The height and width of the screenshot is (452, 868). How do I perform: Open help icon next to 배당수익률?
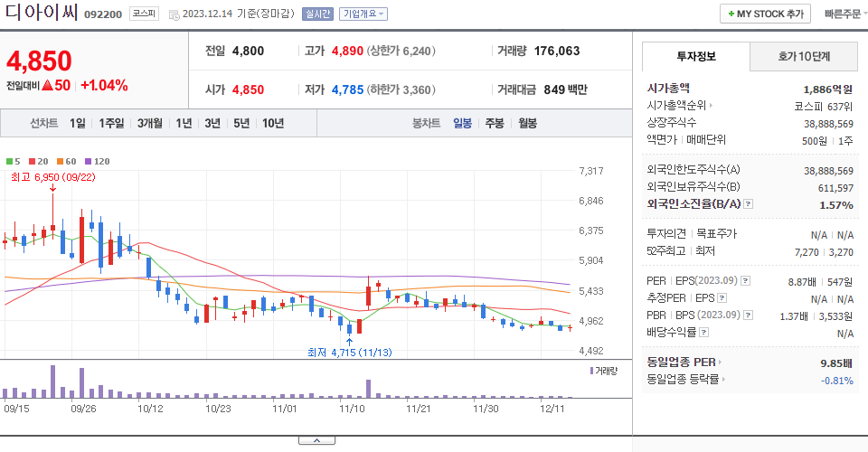click(704, 333)
